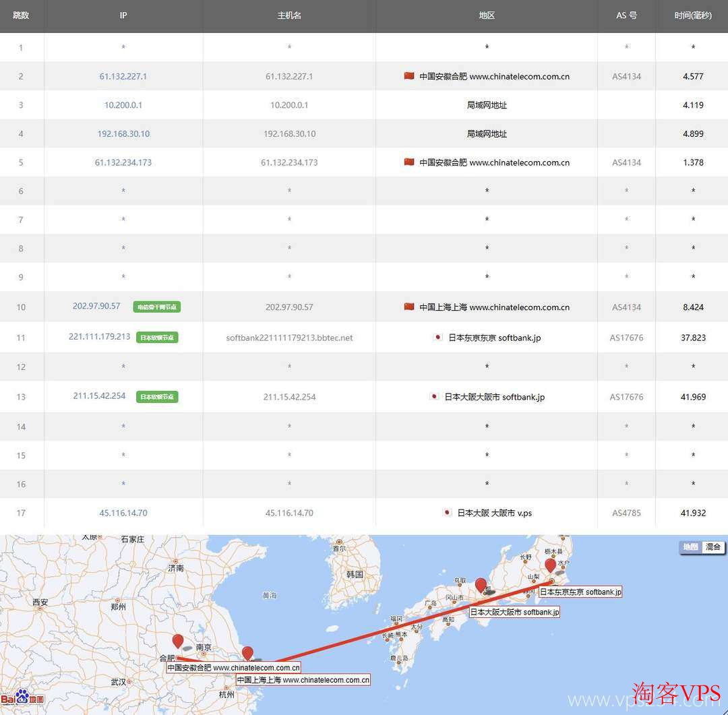Open the IP link 192.168.30.10

pyautogui.click(x=123, y=133)
